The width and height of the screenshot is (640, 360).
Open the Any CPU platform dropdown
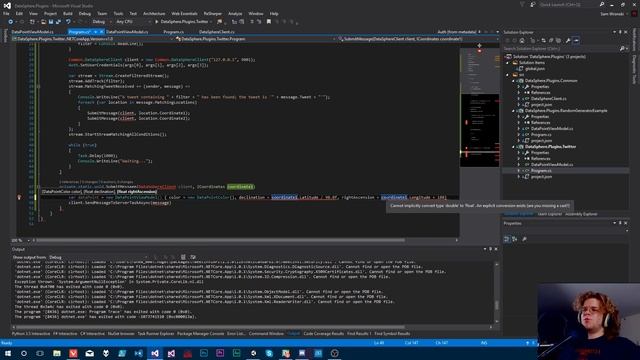pyautogui.click(x=133, y=22)
